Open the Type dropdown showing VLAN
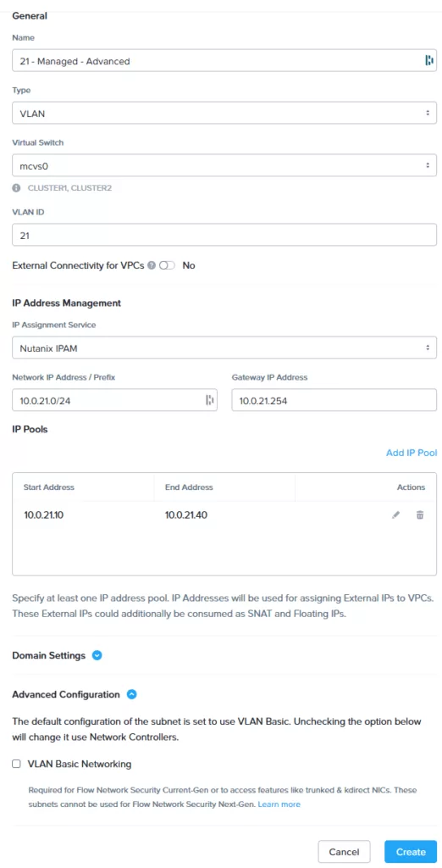Image resolution: width=442 pixels, height=868 pixels. coord(224,113)
